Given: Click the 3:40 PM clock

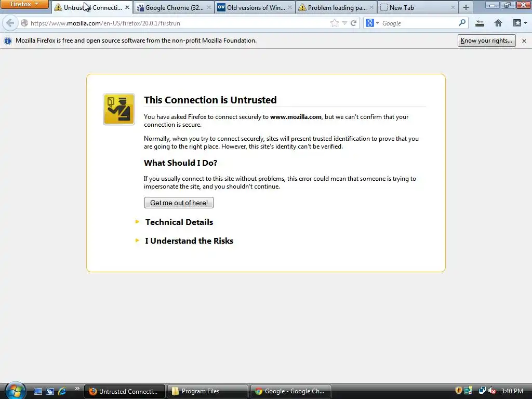Looking at the screenshot, I should point(512,391).
